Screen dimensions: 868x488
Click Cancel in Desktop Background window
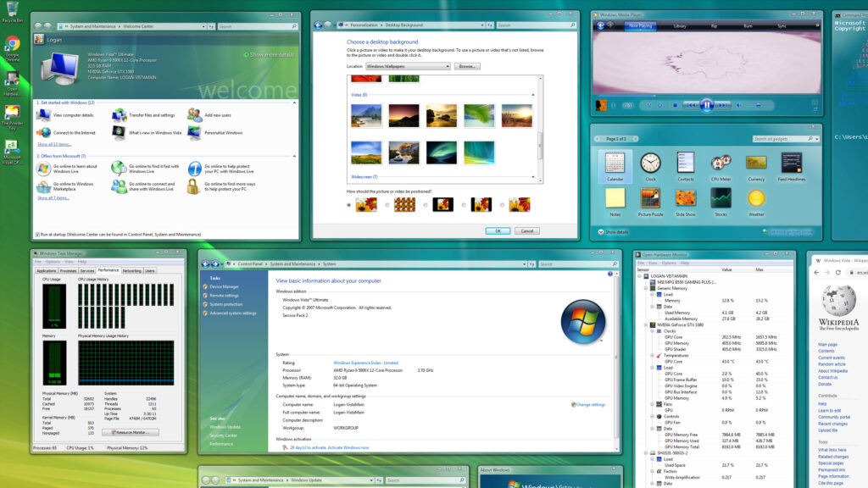pos(527,231)
